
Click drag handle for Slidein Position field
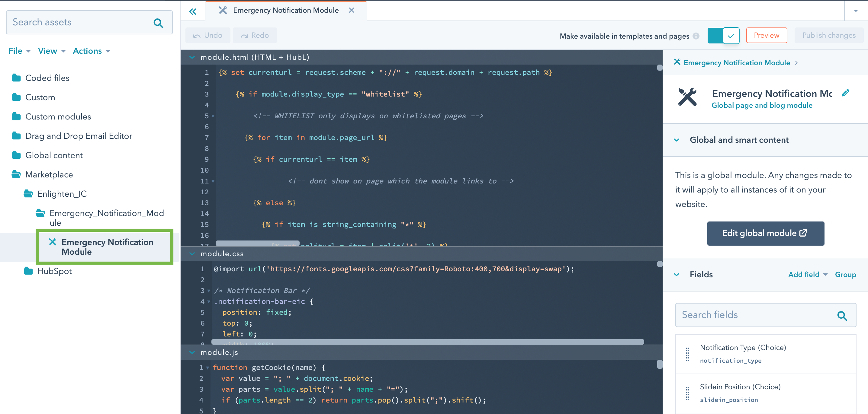(688, 393)
